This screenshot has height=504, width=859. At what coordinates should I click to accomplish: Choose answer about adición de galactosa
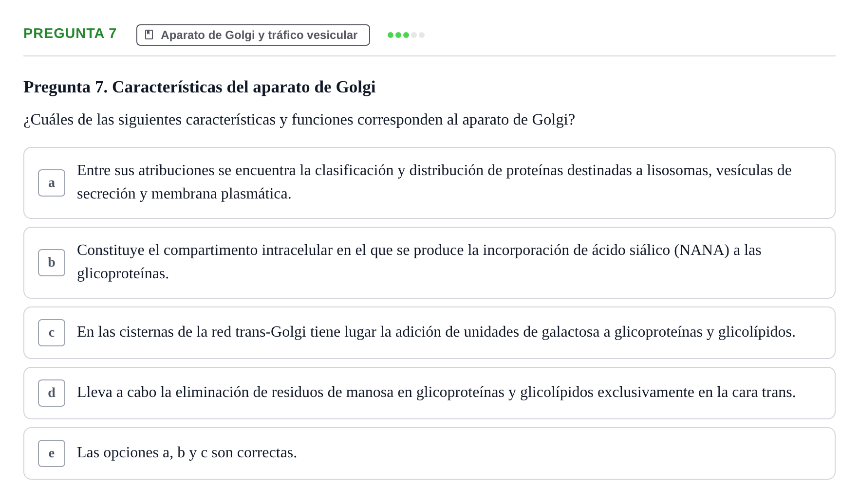(x=429, y=333)
